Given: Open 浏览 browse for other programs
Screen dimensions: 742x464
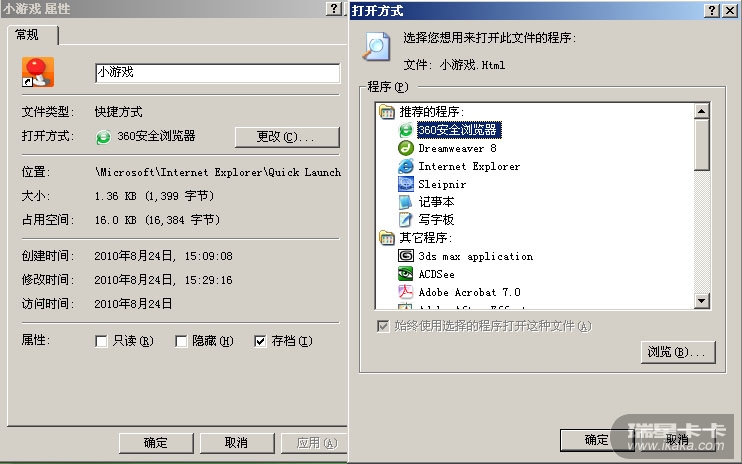Looking at the screenshot, I should (676, 352).
